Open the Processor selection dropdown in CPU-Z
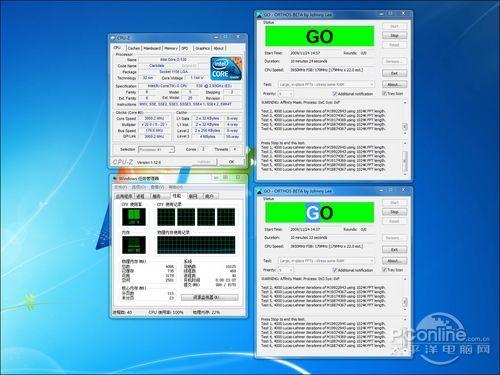This screenshot has height=375, width=500. (x=156, y=150)
